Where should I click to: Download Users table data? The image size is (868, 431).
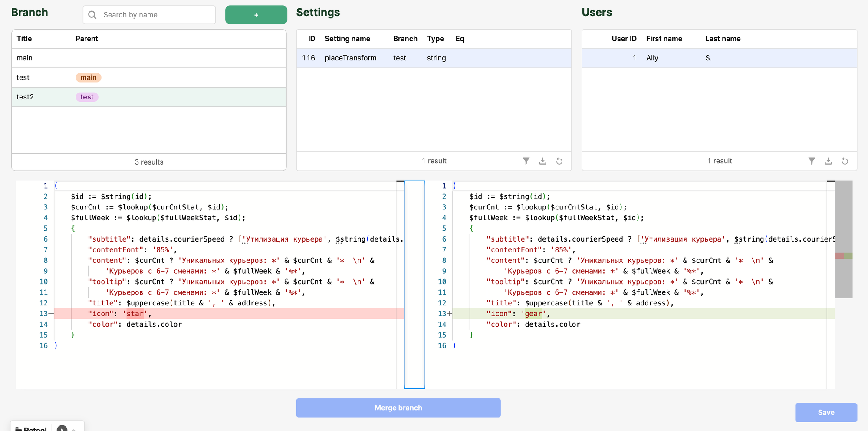828,161
